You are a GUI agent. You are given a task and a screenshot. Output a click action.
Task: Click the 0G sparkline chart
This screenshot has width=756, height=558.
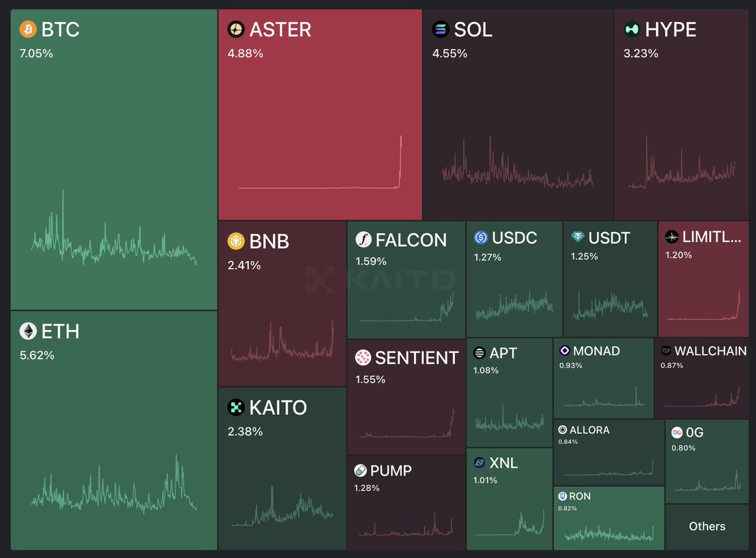[x=707, y=482]
